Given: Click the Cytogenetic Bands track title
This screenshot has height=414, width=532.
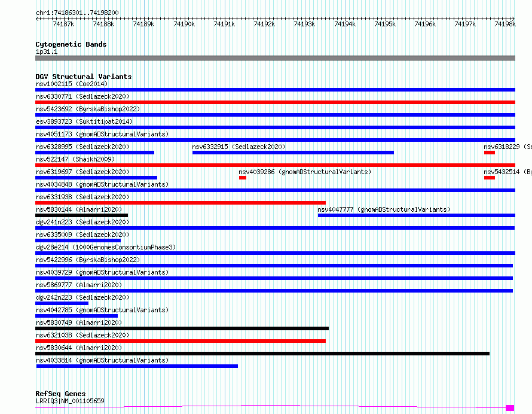Looking at the screenshot, I should click(71, 44).
